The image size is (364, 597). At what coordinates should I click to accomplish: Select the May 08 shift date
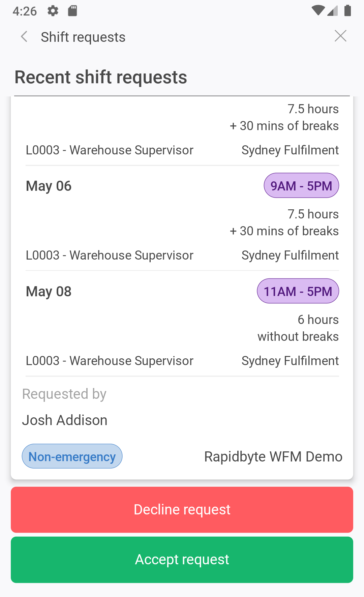pyautogui.click(x=49, y=292)
